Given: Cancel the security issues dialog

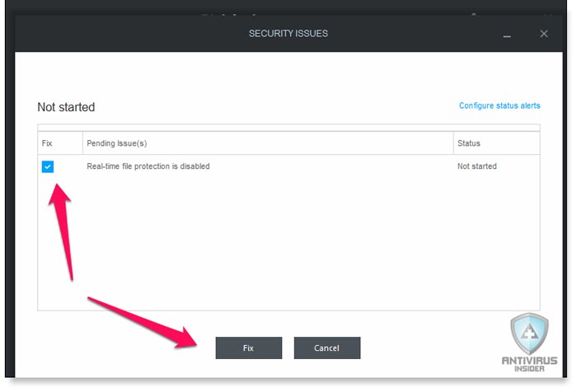Looking at the screenshot, I should tap(327, 348).
